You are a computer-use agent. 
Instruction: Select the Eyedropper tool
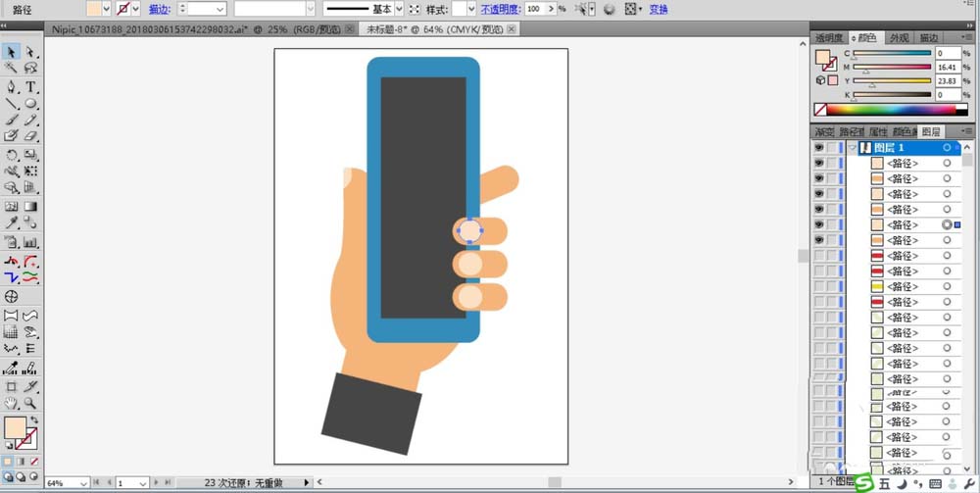coord(11,222)
